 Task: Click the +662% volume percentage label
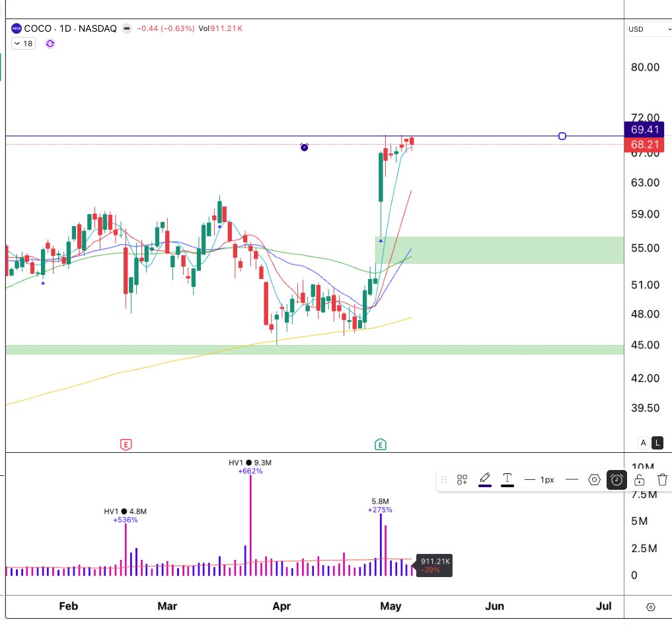pyautogui.click(x=250, y=471)
